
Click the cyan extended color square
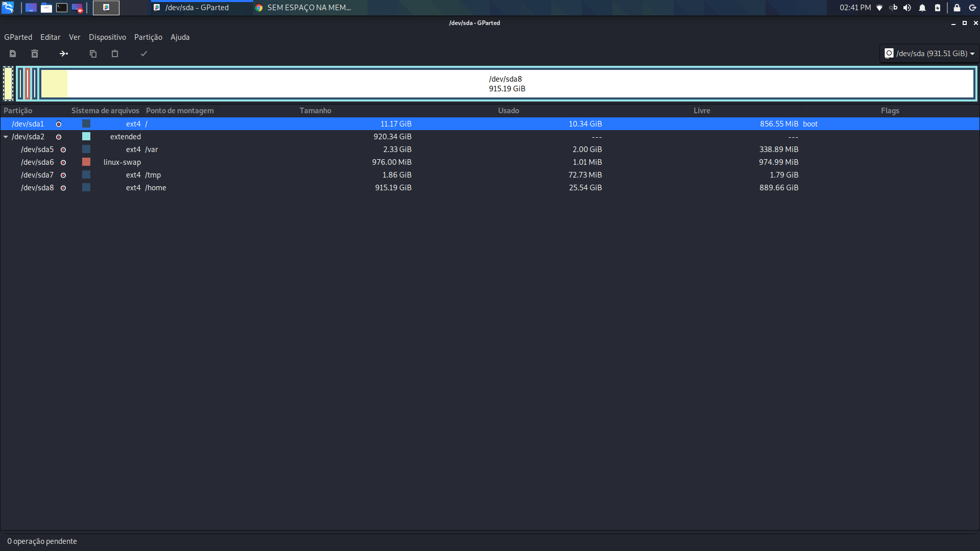(x=86, y=137)
